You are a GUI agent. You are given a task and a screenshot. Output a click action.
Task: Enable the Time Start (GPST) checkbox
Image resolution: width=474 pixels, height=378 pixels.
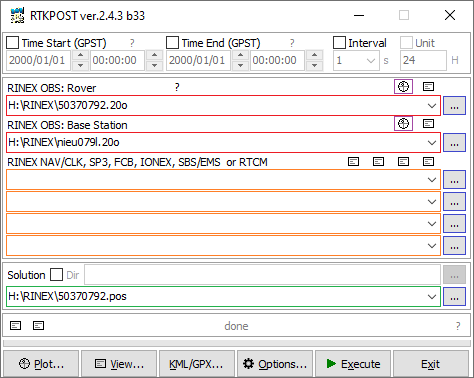(13, 43)
